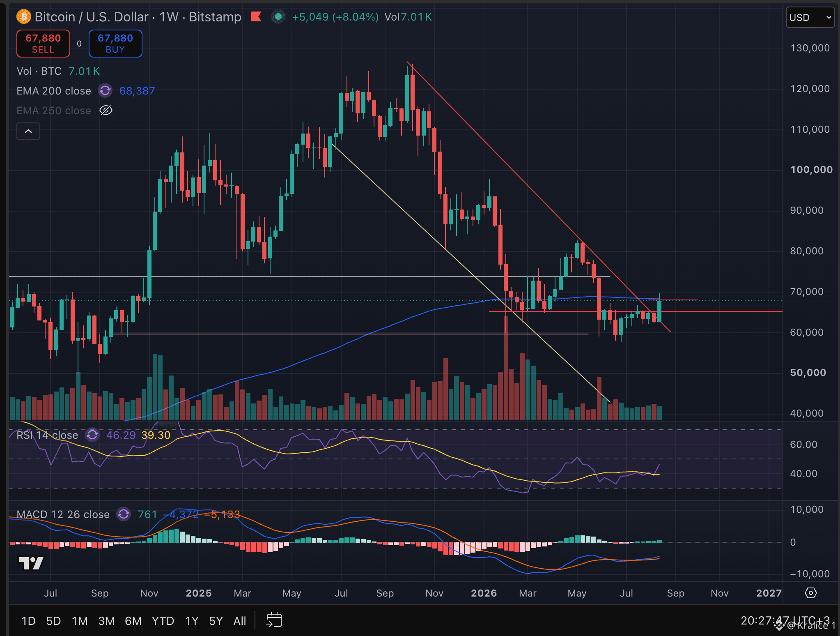Viewport: 840px width, 636px height.
Task: Open the go-to-date calendar icon
Action: point(274,620)
